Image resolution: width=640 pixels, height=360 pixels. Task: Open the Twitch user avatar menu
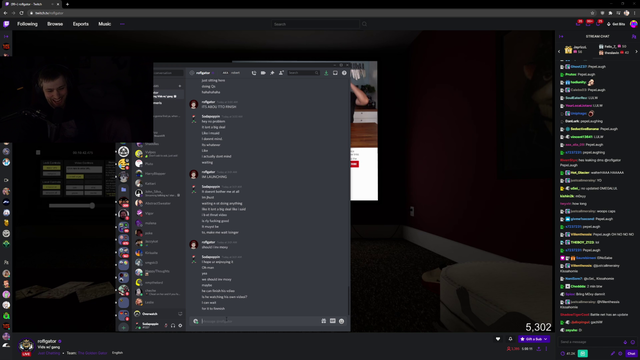point(633,24)
